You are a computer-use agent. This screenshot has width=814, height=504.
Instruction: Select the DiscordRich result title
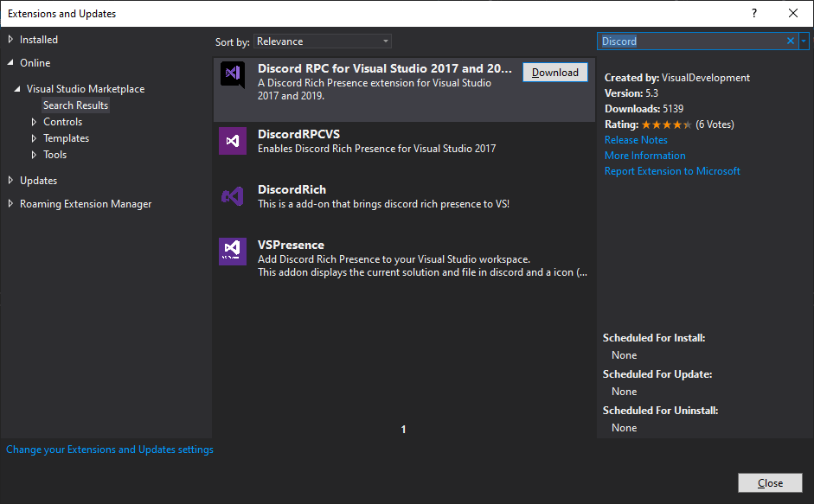[x=292, y=190]
